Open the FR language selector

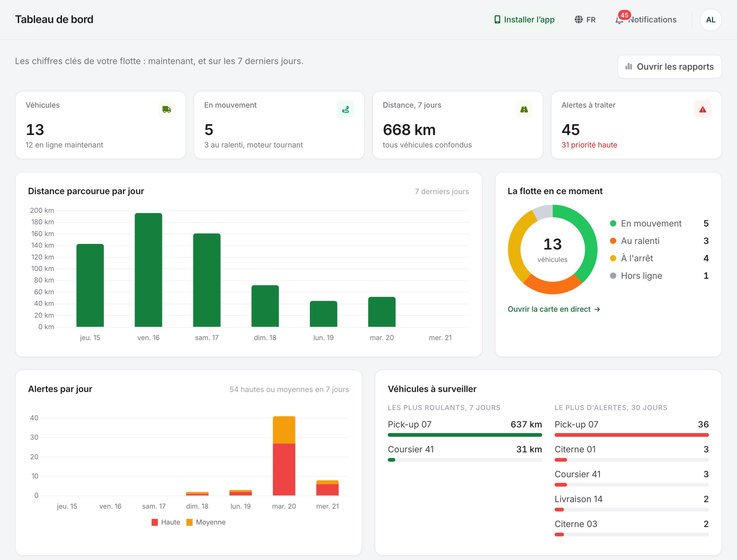tap(585, 20)
